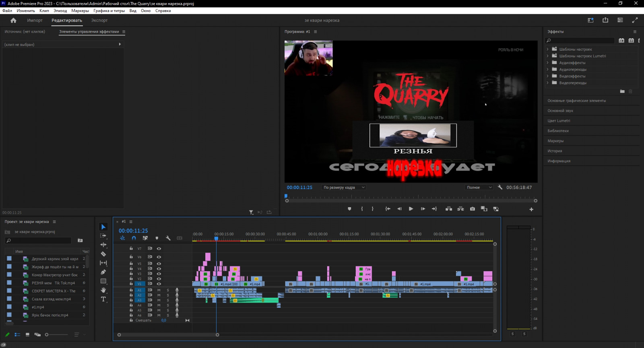Select the Track Select Forward tool
Image resolution: width=644 pixels, height=348 pixels.
coord(103,236)
